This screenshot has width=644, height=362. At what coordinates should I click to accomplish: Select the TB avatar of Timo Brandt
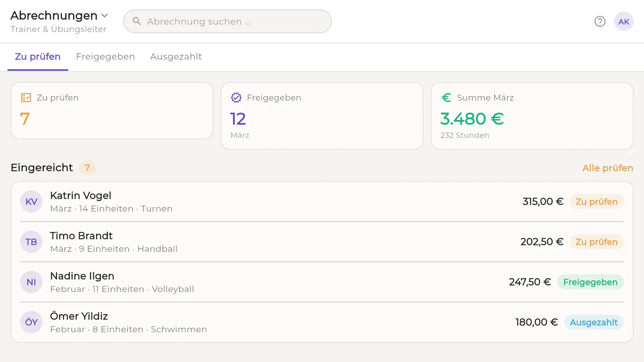coord(31,242)
